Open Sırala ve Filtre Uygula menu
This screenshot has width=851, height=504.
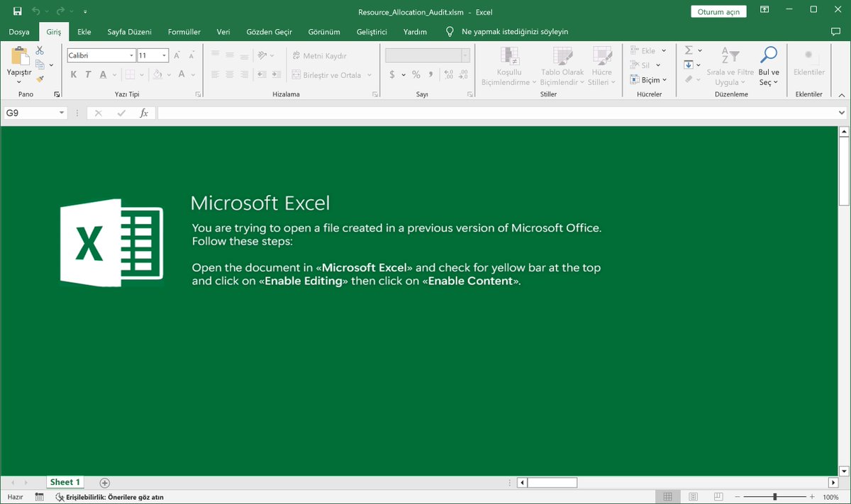(x=730, y=67)
